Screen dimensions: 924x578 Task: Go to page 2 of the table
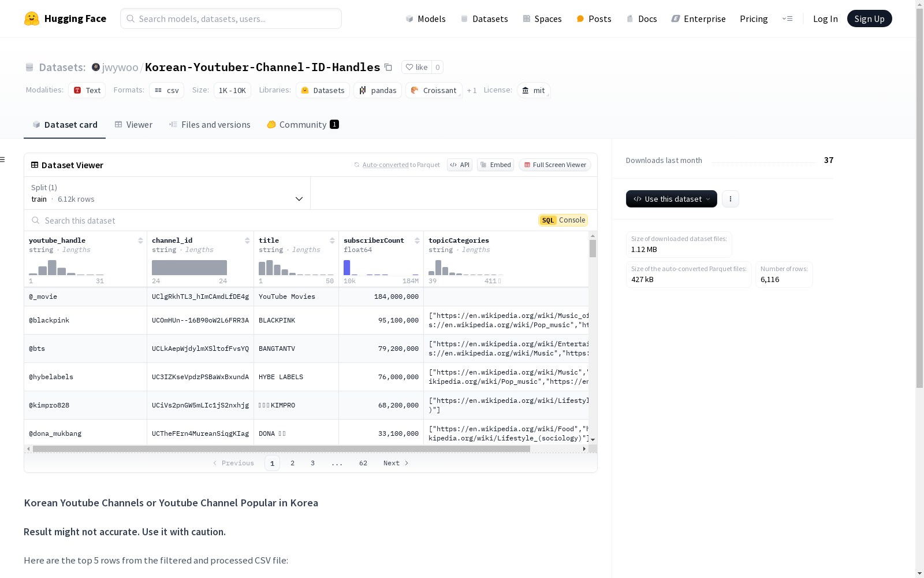tap(293, 463)
